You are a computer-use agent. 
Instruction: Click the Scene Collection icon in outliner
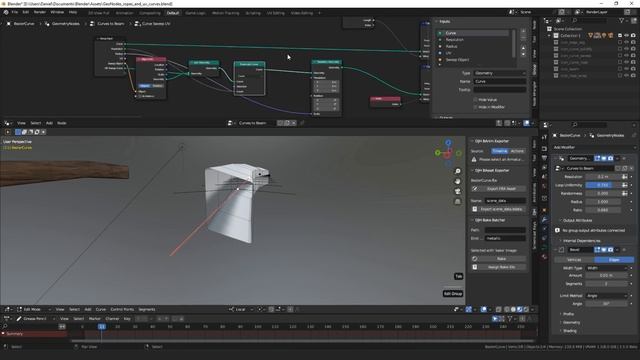click(x=549, y=29)
